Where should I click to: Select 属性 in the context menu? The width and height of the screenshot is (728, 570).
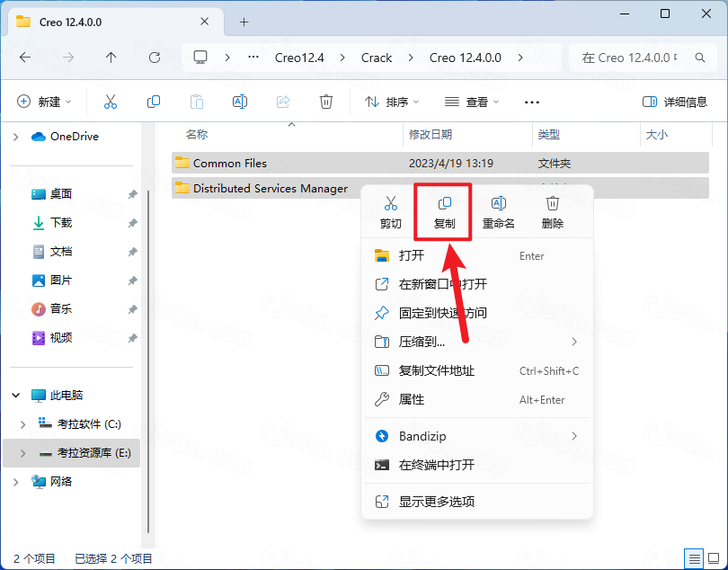tap(477, 399)
